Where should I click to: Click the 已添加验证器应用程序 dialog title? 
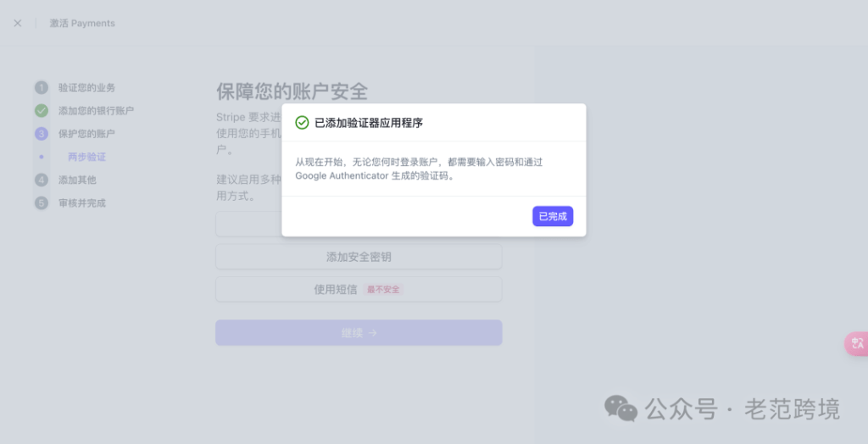pyautogui.click(x=369, y=123)
